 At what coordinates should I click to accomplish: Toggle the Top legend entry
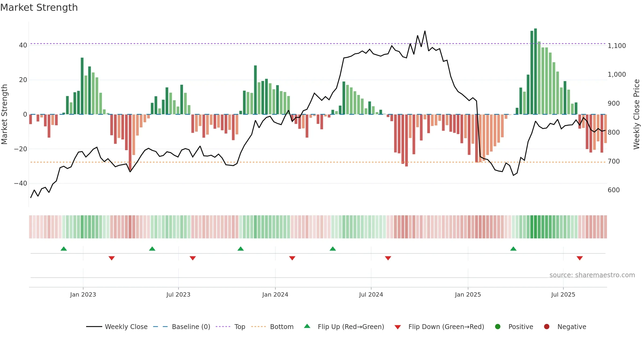tap(230, 327)
